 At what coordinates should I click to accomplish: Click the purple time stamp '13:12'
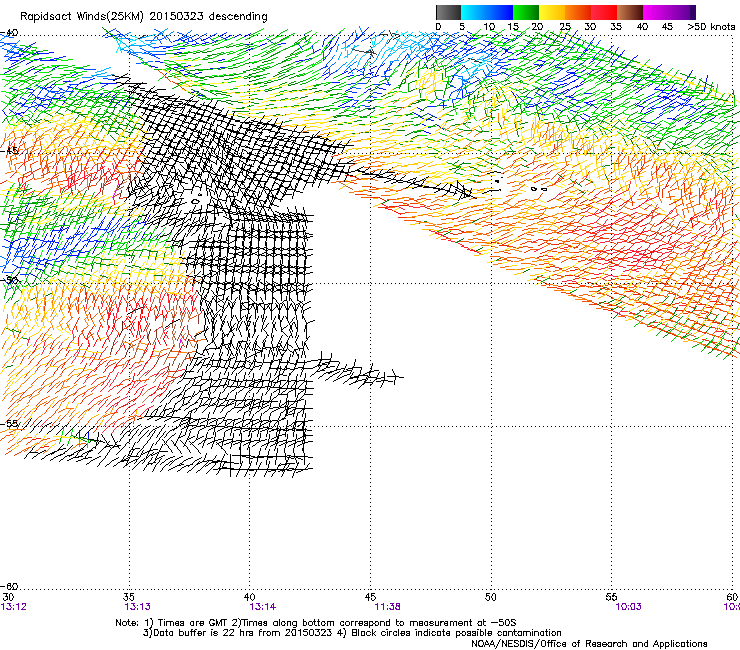tap(14, 607)
